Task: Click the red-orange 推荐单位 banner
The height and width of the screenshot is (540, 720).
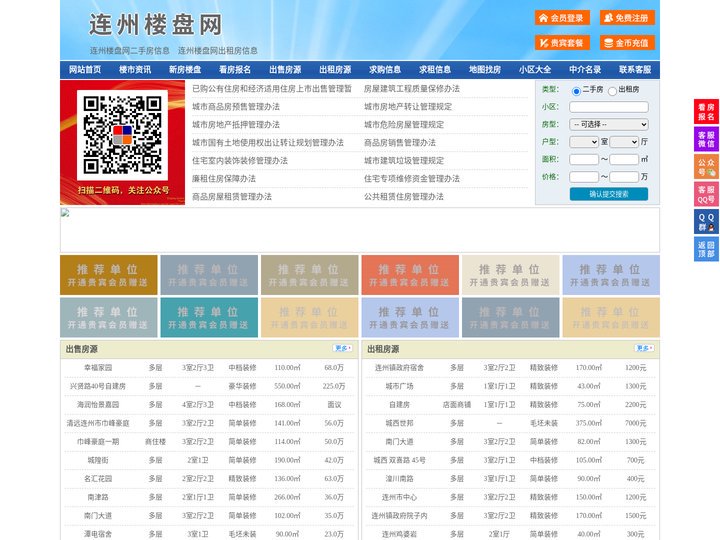Action: [411, 275]
